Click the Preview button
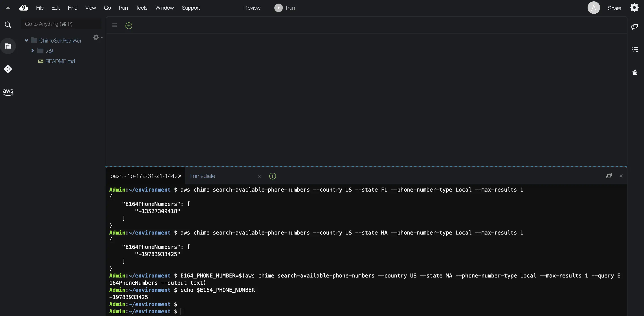 click(x=251, y=8)
